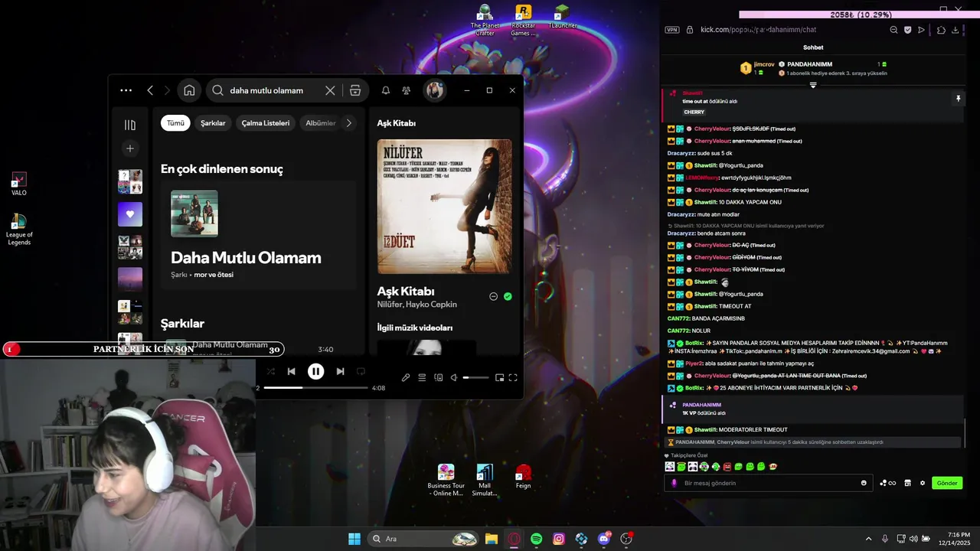Enter Spotify full screen mode
Viewport: 980px width, 551px height.
pos(513,377)
